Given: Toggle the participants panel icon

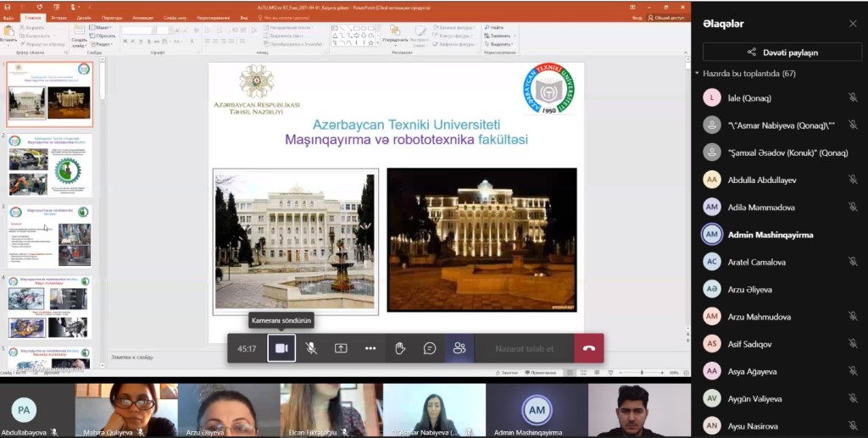Looking at the screenshot, I should tap(459, 348).
